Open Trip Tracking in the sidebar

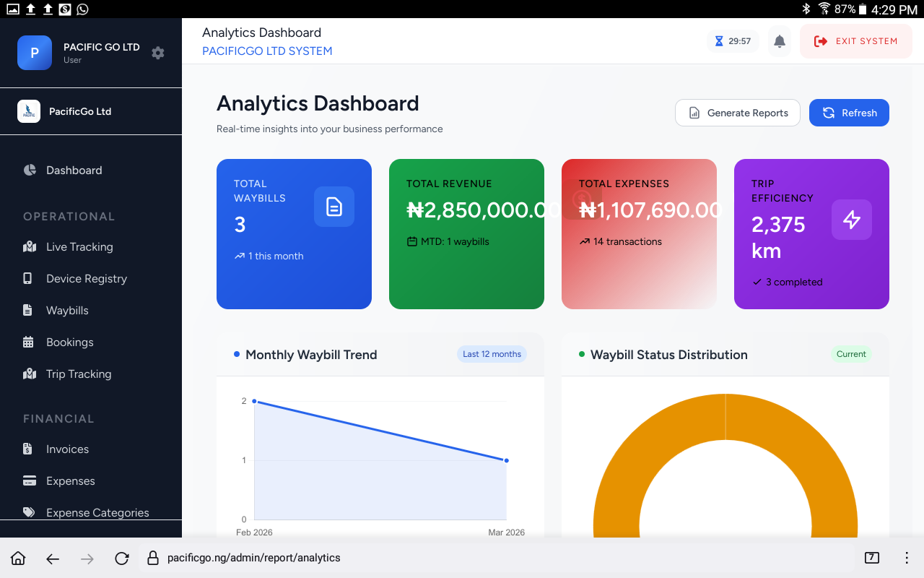(x=79, y=374)
